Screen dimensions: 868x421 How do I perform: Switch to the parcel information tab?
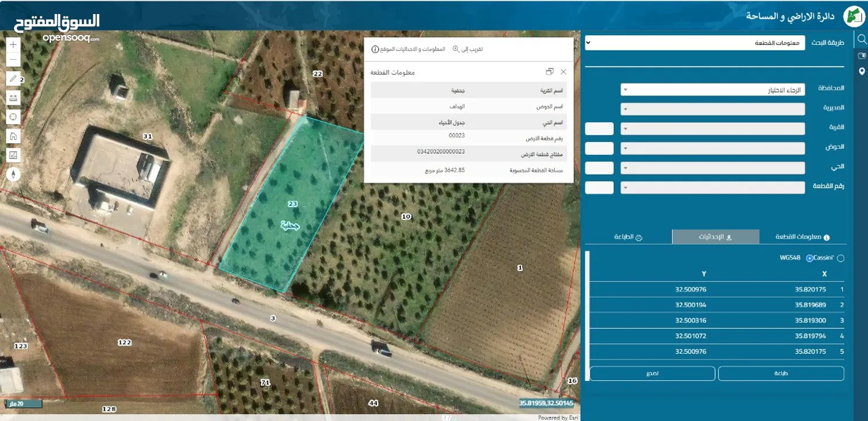click(803, 237)
